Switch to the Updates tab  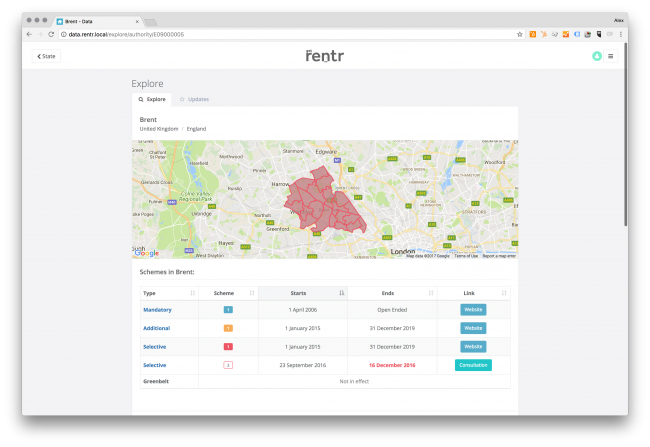pos(194,99)
